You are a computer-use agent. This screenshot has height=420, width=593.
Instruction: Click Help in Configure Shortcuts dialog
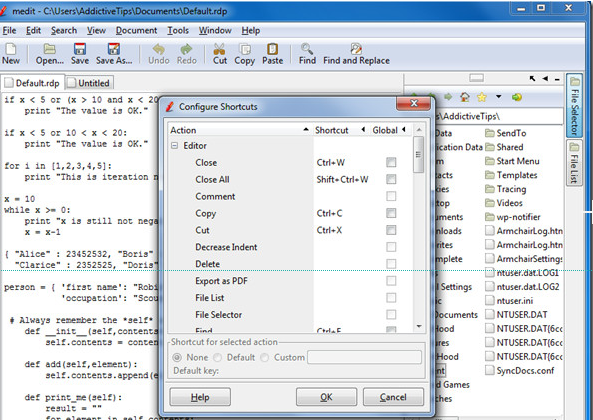coord(200,397)
